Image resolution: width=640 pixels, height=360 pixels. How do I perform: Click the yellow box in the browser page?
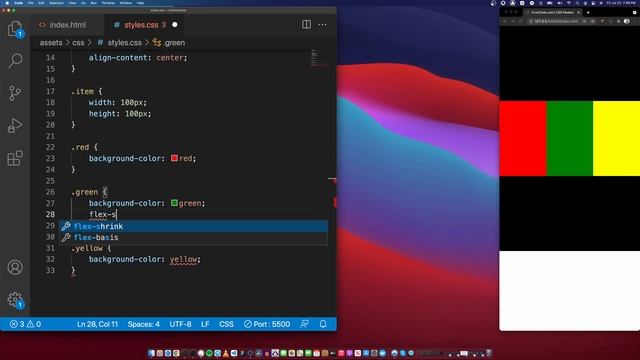(x=616, y=138)
